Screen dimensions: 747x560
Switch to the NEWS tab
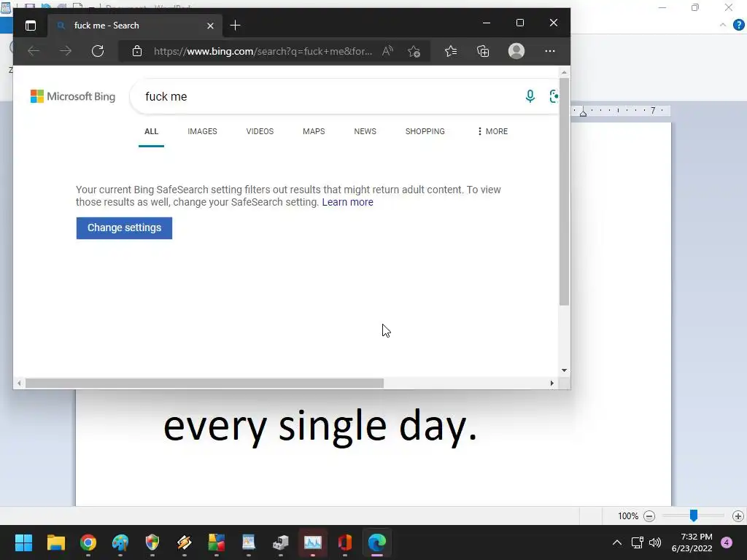tap(365, 131)
